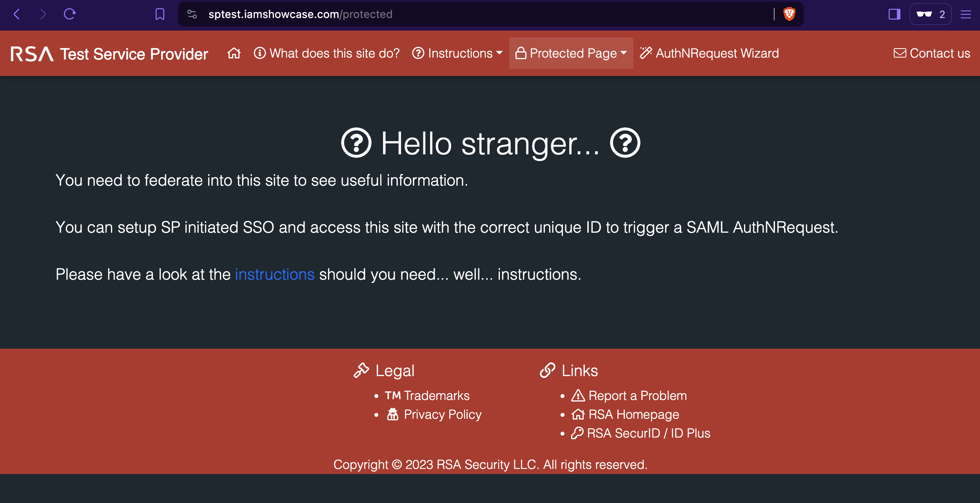Click the Instructions question mark icon
Screen dimensions: 980x503
(x=418, y=53)
